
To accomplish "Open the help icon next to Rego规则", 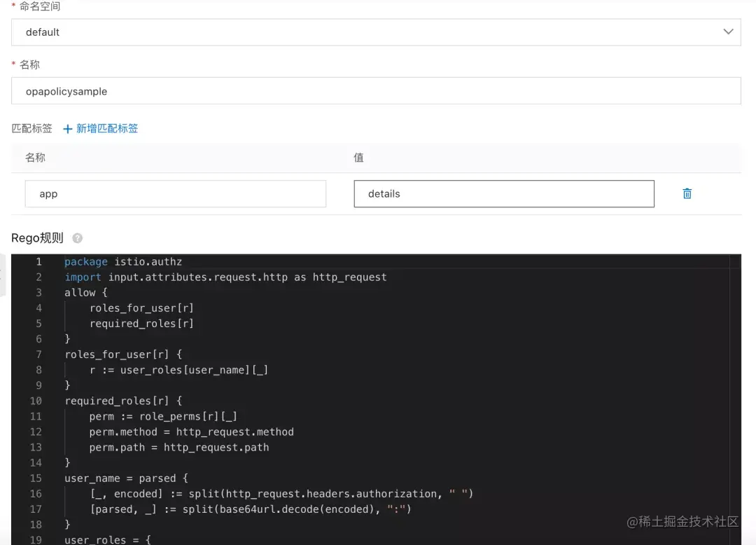I will tap(77, 238).
